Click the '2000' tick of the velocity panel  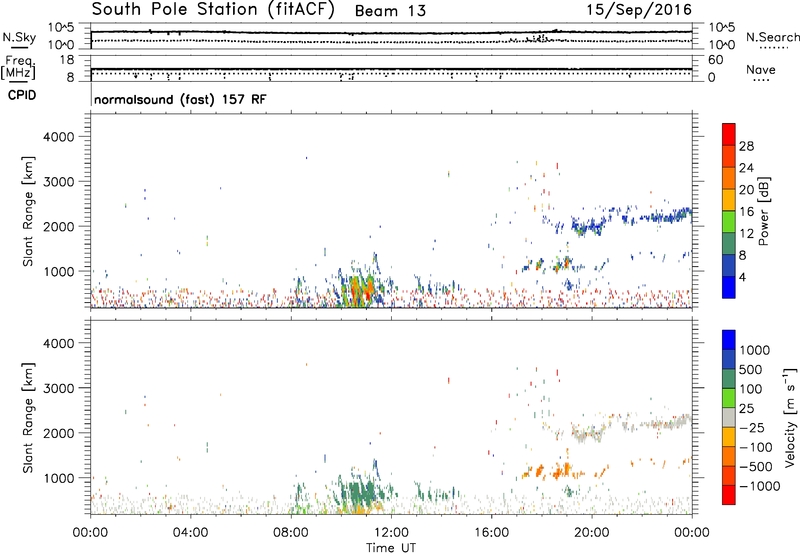pyautogui.click(x=59, y=433)
